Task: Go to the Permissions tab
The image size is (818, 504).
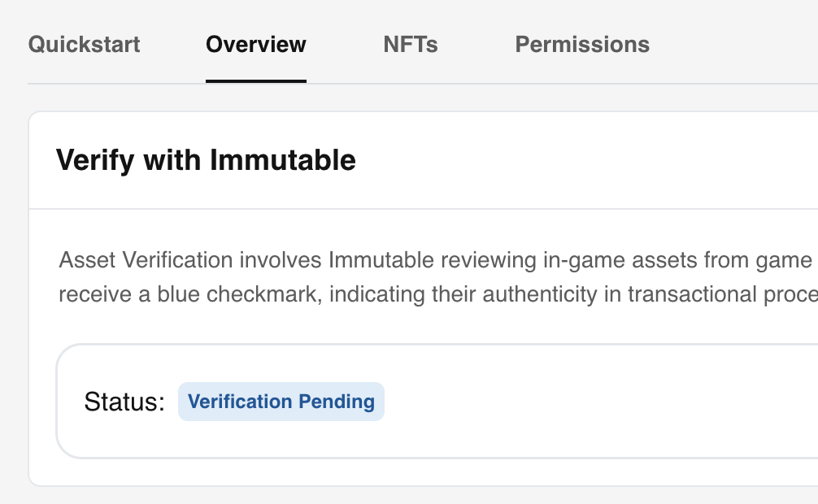Action: pyautogui.click(x=582, y=44)
